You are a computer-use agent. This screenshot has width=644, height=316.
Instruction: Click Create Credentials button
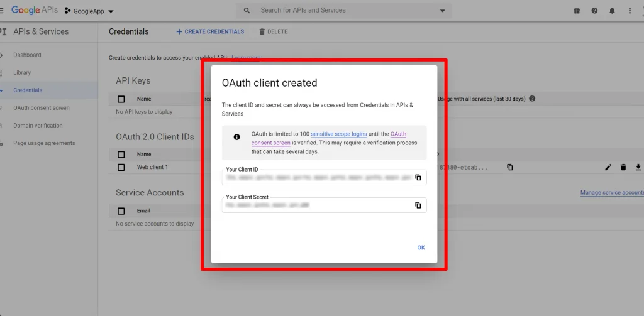[x=210, y=31]
